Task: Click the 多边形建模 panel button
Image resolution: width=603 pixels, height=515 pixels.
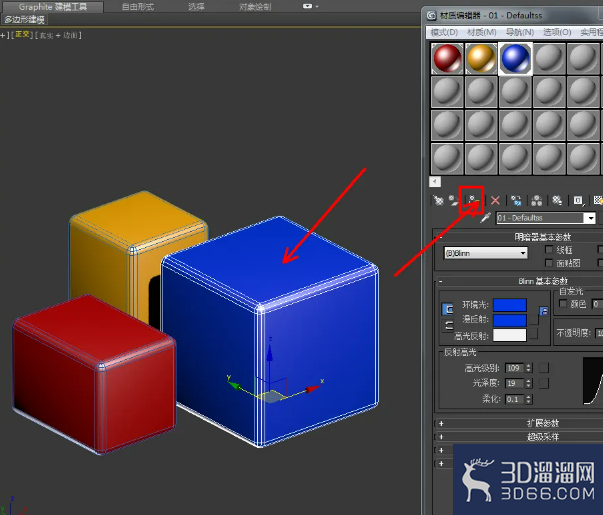Action: pyautogui.click(x=25, y=20)
